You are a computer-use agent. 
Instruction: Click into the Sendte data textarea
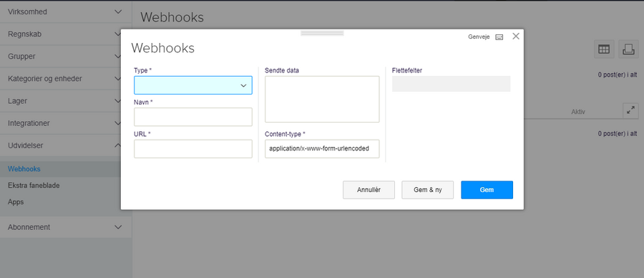[322, 99]
